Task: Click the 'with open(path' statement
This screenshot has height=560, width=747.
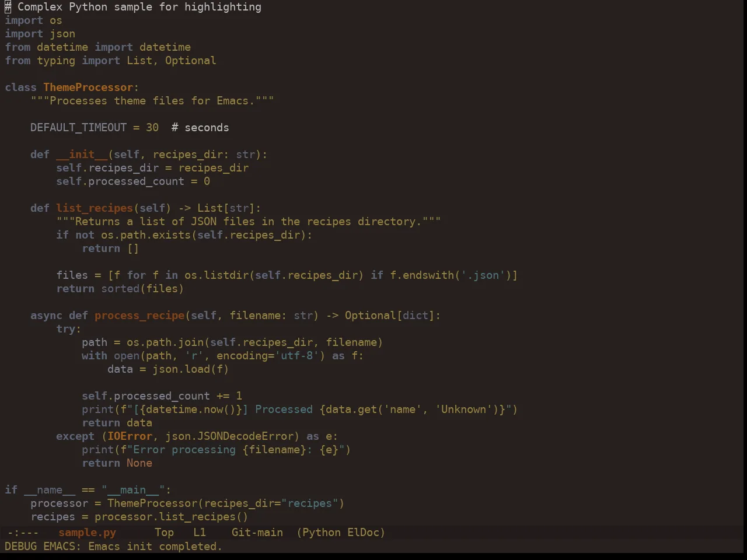Action: click(x=222, y=356)
